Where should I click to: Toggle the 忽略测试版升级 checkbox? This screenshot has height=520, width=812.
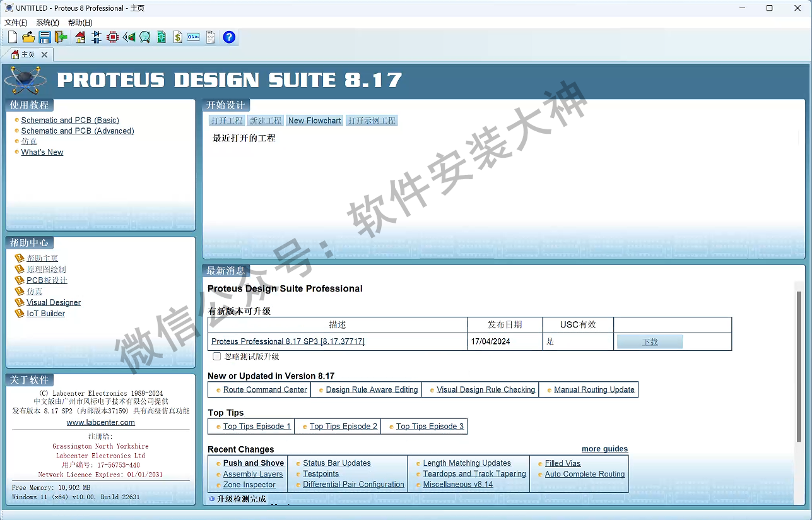(217, 357)
